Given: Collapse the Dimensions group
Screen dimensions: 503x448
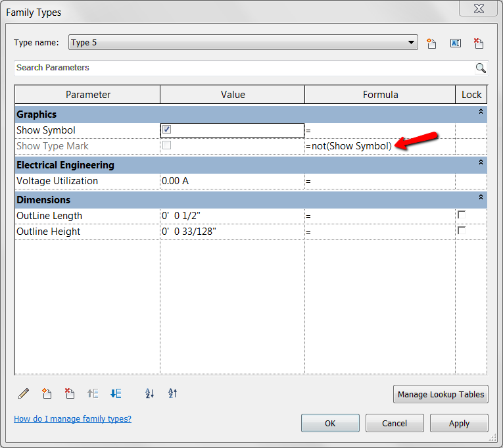Looking at the screenshot, I should pos(481,197).
